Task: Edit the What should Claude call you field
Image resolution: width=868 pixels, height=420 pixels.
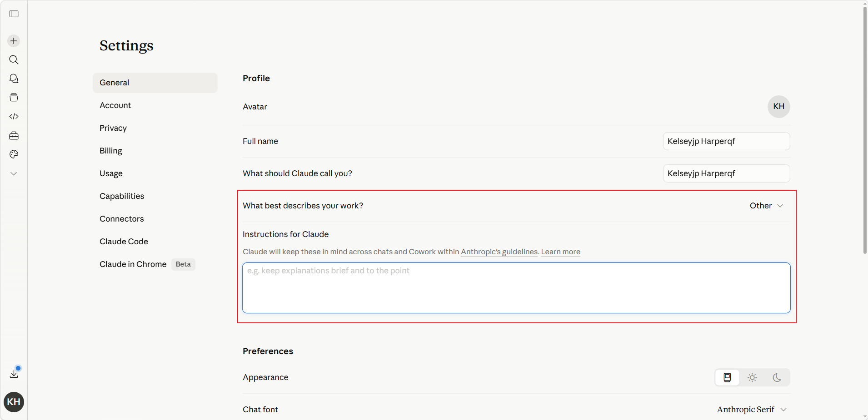Action: coord(726,173)
